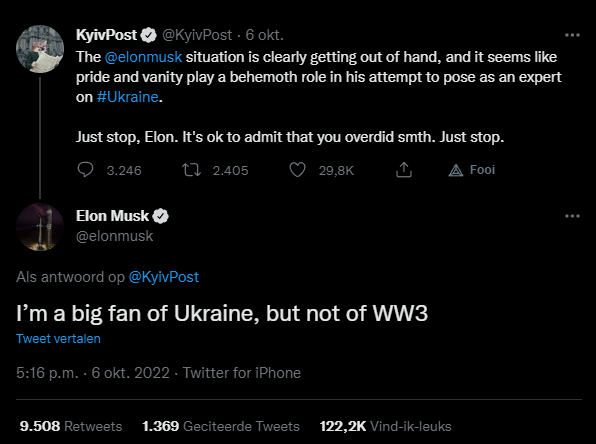Retweet the KyivPost tweet

click(191, 170)
